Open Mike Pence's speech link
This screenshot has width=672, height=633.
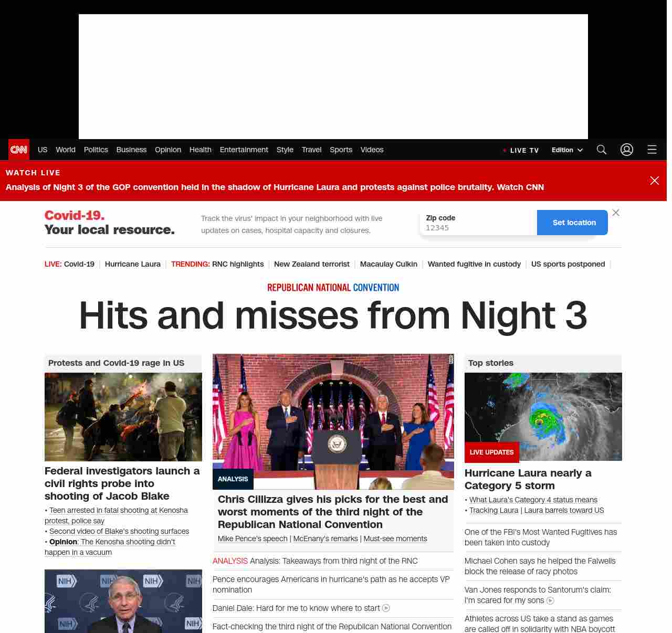pos(253,539)
